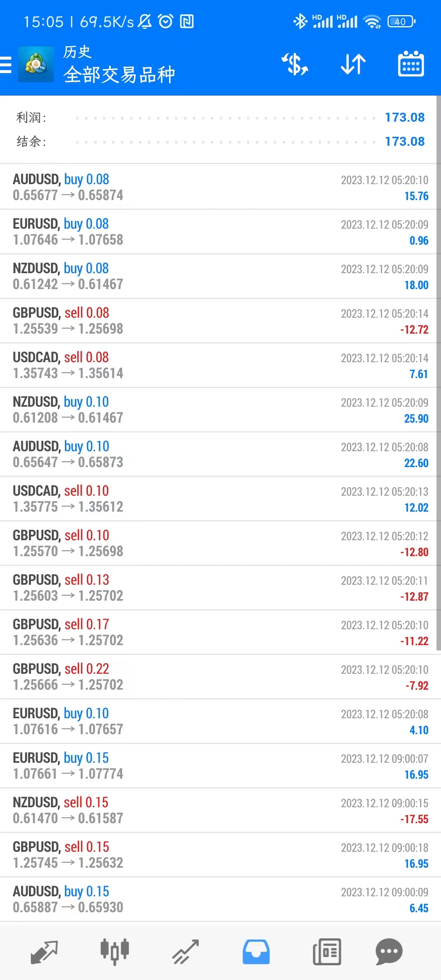Select the AUDUSD buy 0.08 trade
This screenshot has height=980, width=441.
(x=220, y=187)
